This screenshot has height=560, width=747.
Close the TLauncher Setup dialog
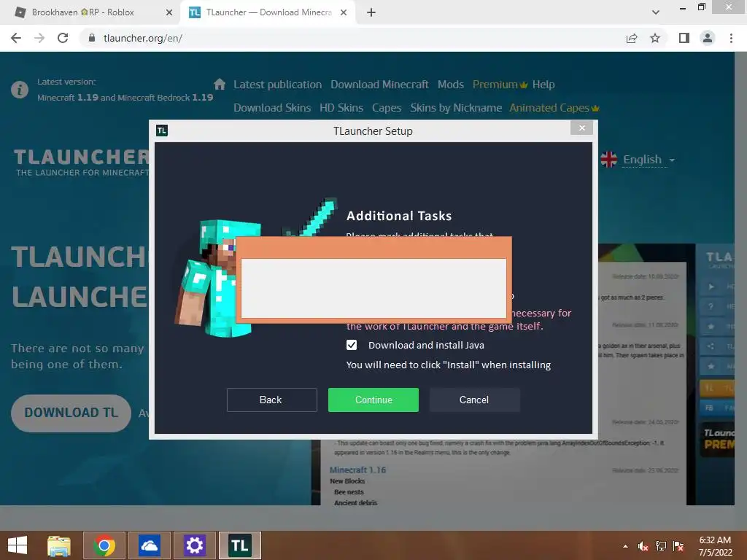[581, 128]
